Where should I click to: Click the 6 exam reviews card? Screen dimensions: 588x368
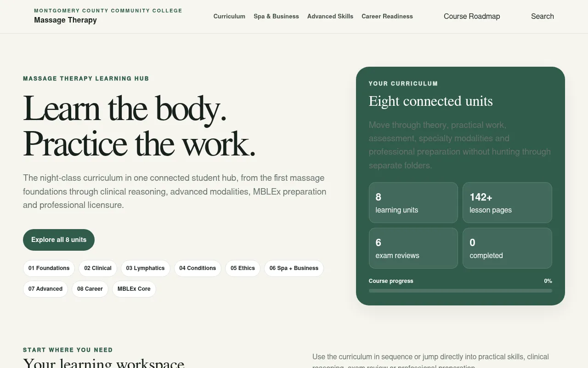[413, 248]
